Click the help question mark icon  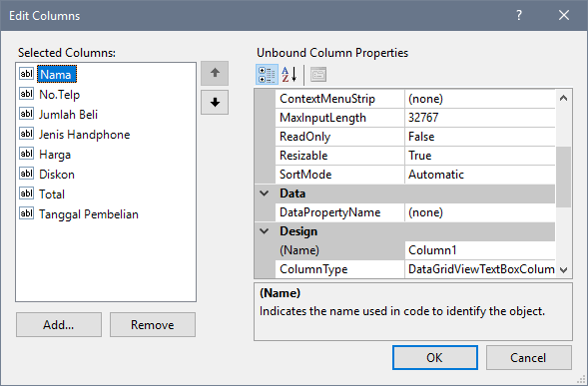(519, 15)
